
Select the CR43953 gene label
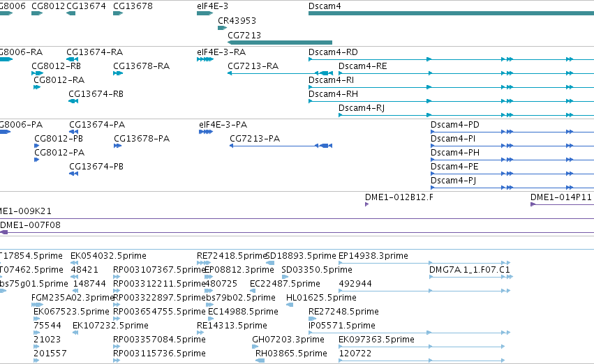click(237, 20)
